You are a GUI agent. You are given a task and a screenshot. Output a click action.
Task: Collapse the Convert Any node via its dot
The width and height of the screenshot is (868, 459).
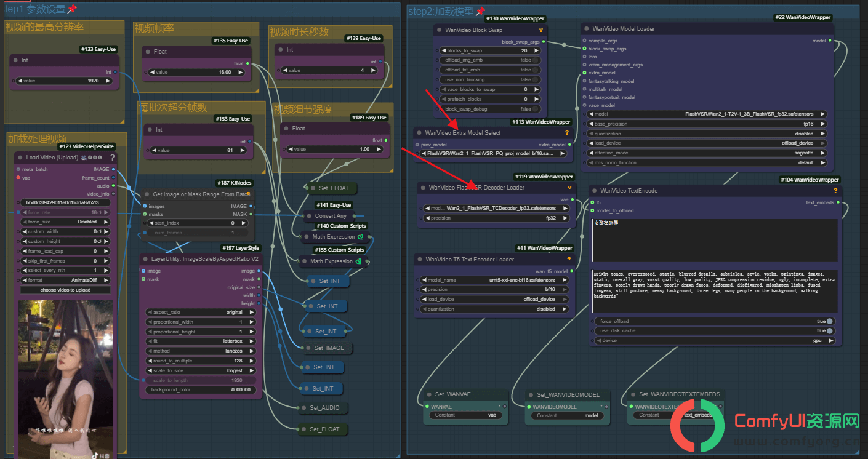click(308, 216)
